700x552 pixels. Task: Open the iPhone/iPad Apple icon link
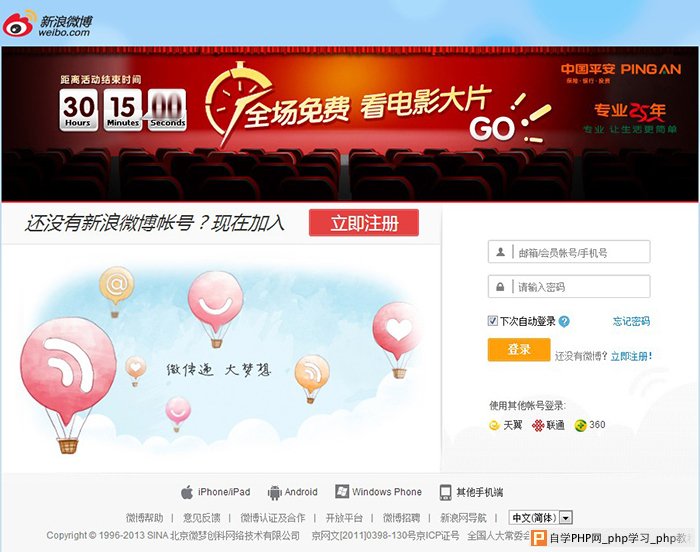pyautogui.click(x=187, y=492)
